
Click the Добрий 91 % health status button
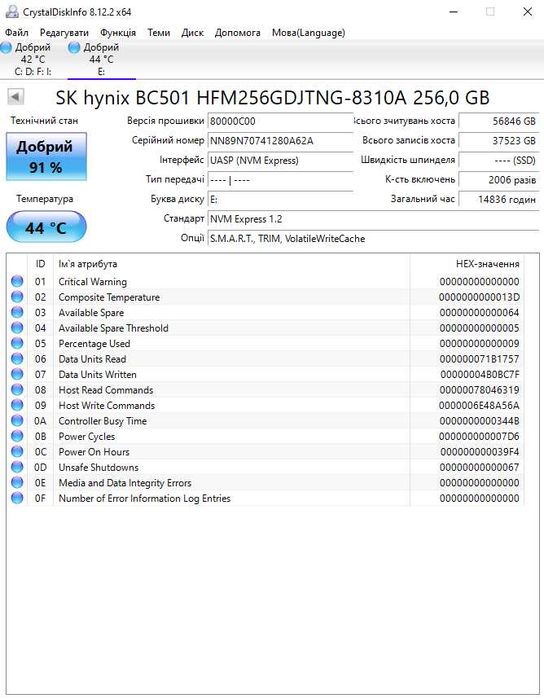point(46,156)
